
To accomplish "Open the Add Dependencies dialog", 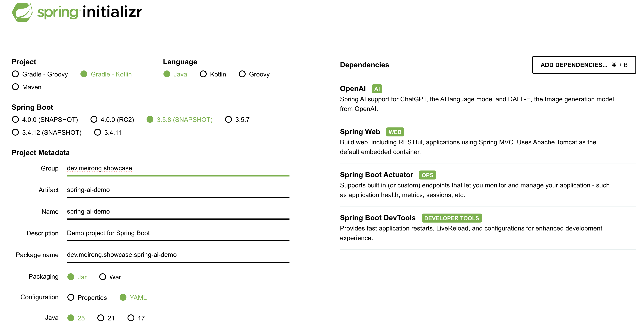I will click(584, 65).
